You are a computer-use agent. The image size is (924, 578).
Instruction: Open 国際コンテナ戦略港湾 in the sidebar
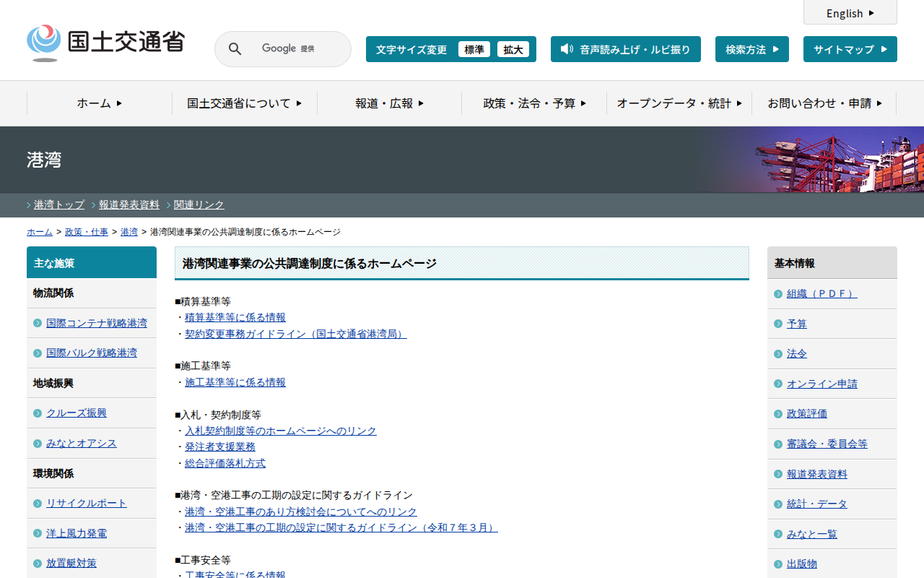[97, 323]
